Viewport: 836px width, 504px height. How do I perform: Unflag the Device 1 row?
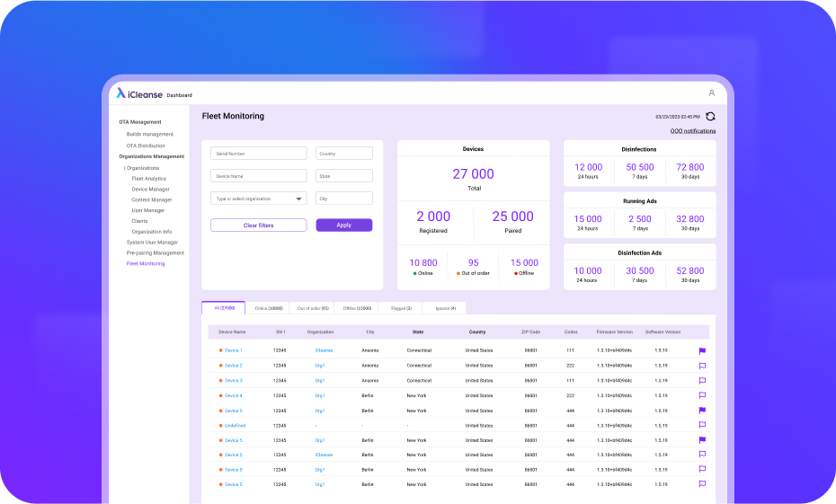tap(702, 350)
